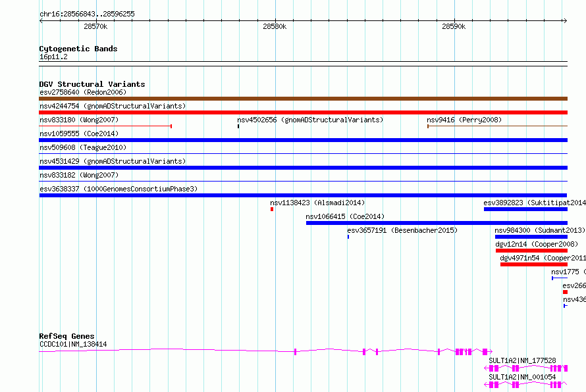Select label nsv1059555 (Coe2014)

point(79,134)
